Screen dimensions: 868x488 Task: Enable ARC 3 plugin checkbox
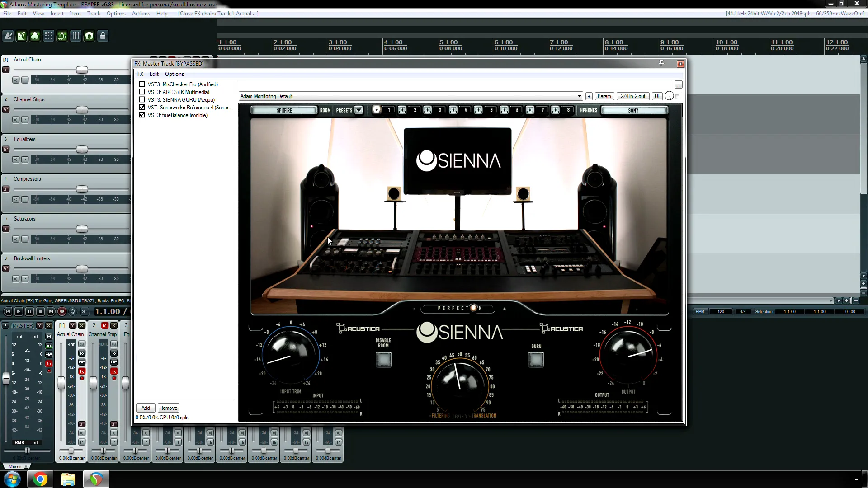(x=142, y=92)
